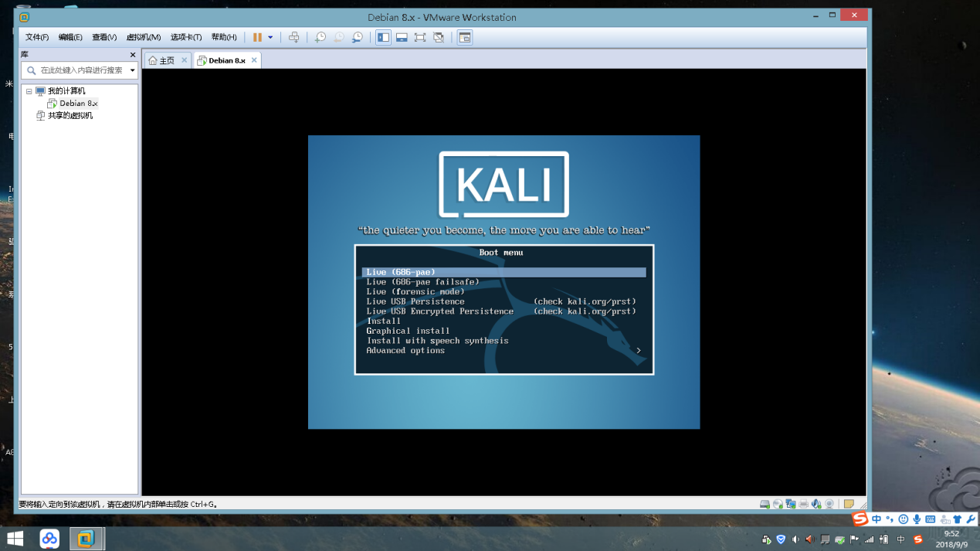This screenshot has height=551, width=980.
Task: Click the Windows Start button
Action: tap(15, 539)
